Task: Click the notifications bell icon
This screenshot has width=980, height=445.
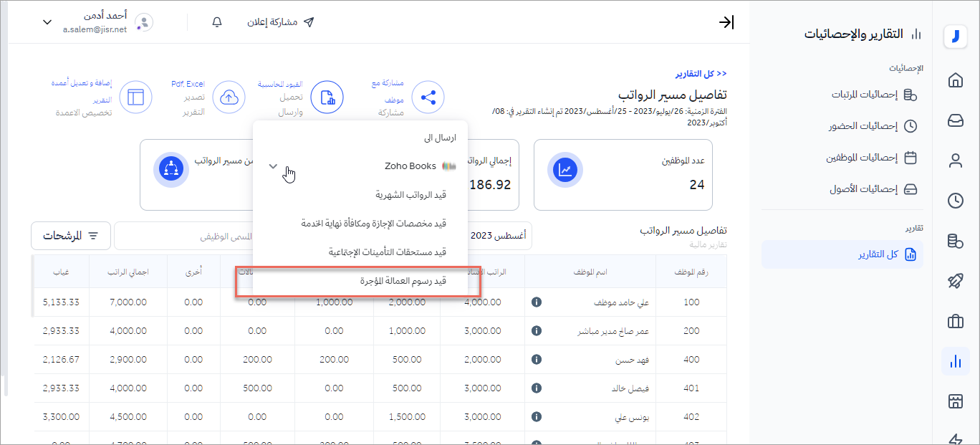Action: point(217,22)
